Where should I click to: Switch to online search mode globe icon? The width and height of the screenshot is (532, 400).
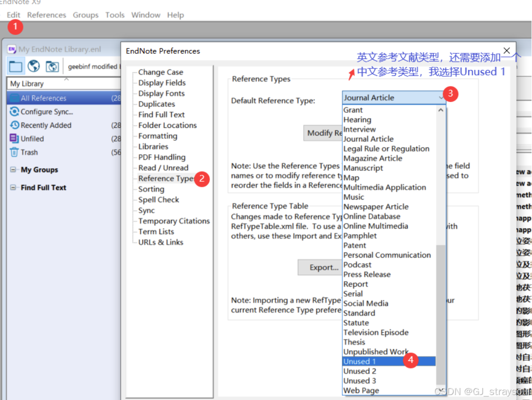coord(33,66)
